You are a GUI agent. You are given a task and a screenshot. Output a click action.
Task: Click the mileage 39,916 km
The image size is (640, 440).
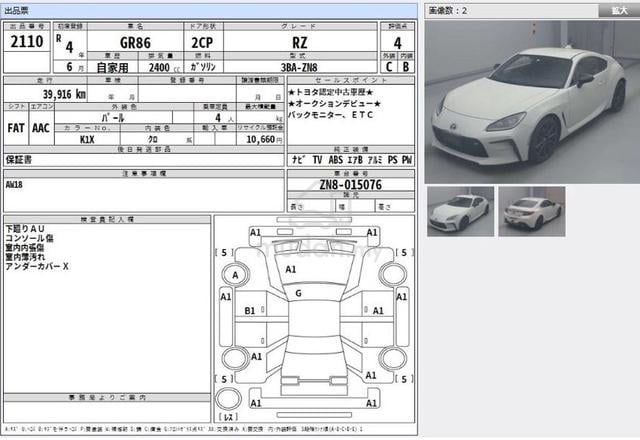point(64,95)
